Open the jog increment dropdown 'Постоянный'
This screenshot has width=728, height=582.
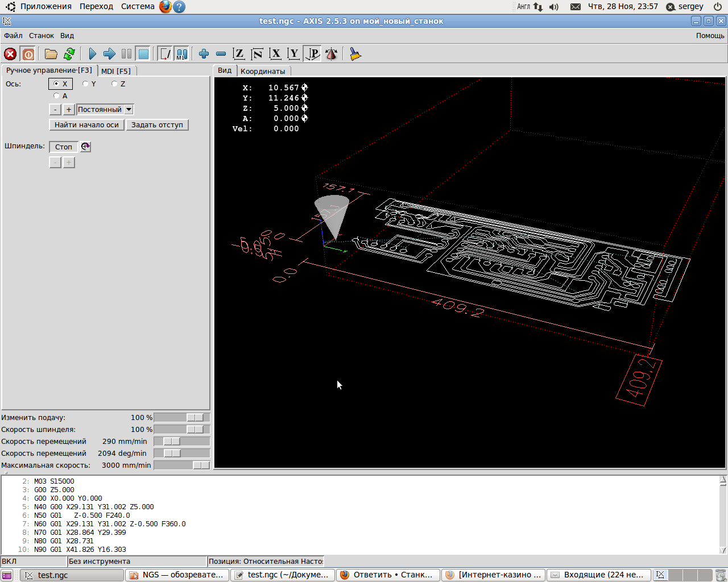tap(105, 110)
